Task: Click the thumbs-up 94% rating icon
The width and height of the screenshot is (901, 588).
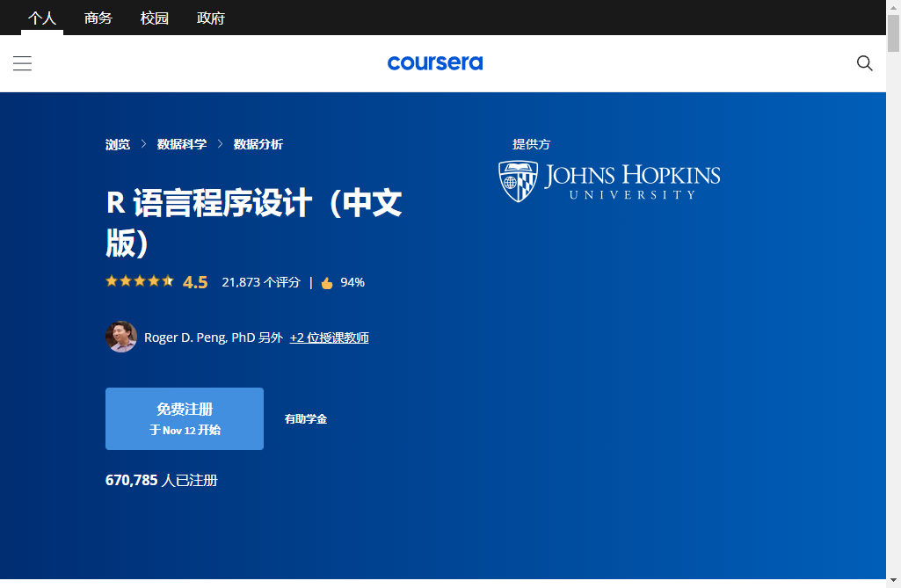Action: [327, 283]
